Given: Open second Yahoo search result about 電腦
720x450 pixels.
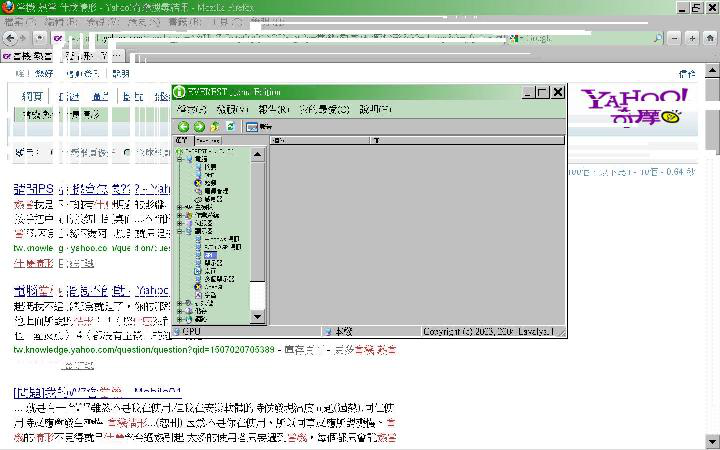Looking at the screenshot, I should point(91,290).
